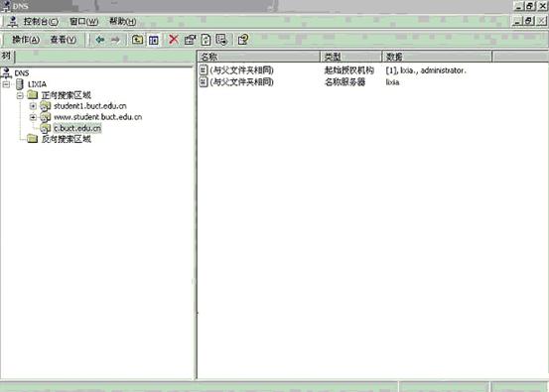Click the 名称 column header
Viewport: 549px width, 392px height.
click(259, 57)
